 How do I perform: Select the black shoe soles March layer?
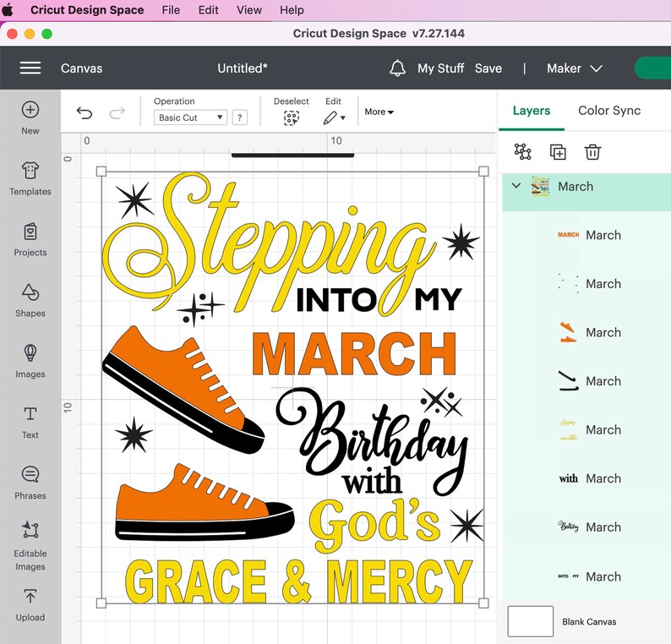586,381
